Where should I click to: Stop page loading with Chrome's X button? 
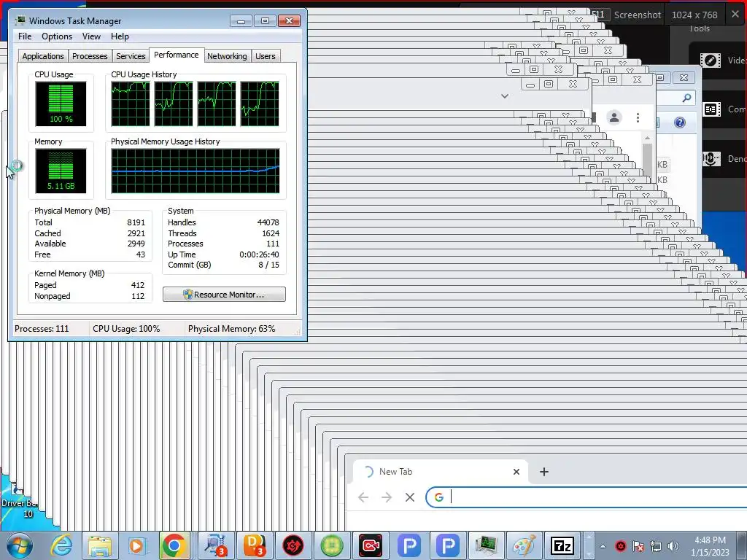[x=410, y=497]
